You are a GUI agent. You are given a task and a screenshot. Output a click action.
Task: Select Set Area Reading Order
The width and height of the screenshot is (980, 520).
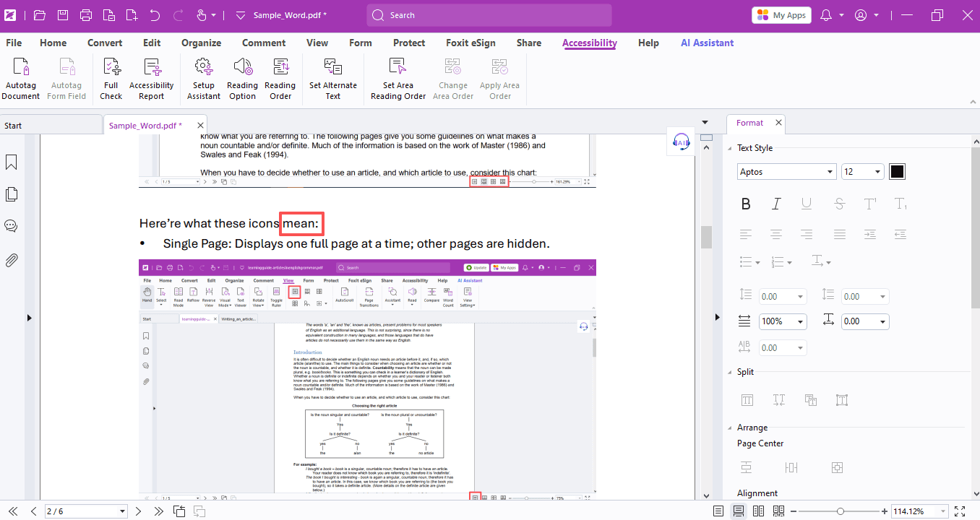[x=398, y=79]
